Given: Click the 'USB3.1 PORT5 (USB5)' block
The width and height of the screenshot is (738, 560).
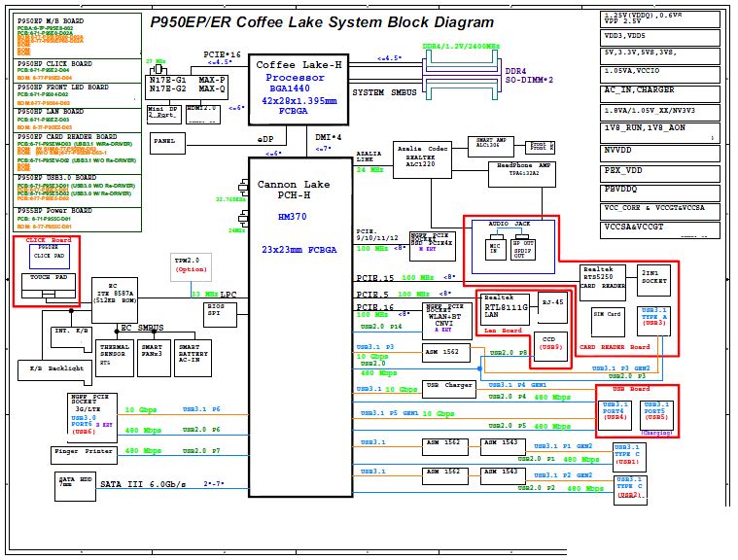Looking at the screenshot, I should (656, 414).
